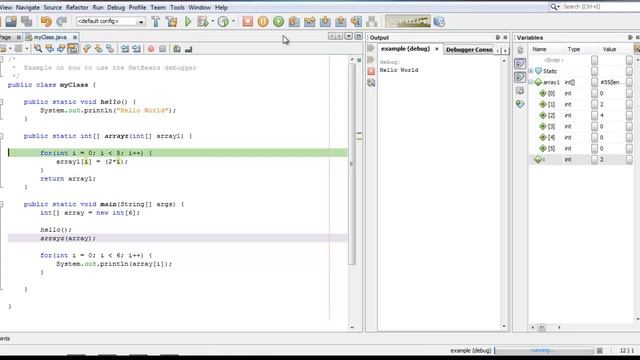The image size is (640, 360).
Task: Click the Apply Code Changes icon
Action: coord(371,21)
